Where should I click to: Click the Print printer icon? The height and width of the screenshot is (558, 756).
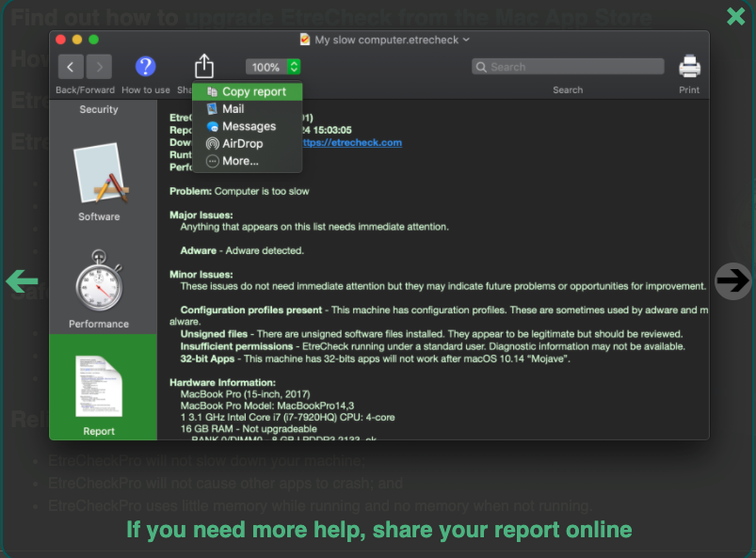point(689,67)
